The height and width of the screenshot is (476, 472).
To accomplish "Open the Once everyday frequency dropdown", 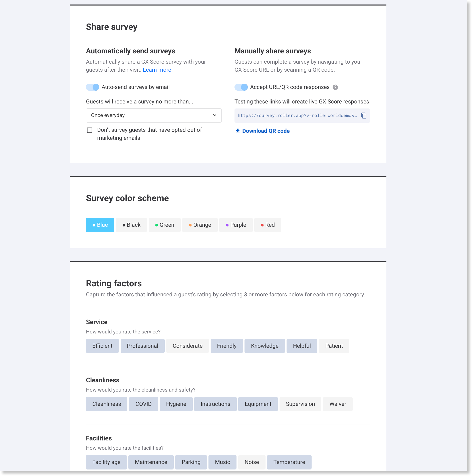I will pyautogui.click(x=154, y=115).
